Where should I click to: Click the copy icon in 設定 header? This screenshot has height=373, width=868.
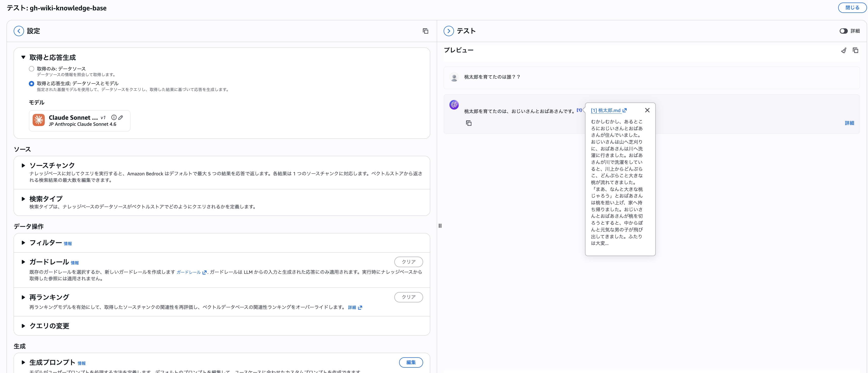pyautogui.click(x=425, y=31)
